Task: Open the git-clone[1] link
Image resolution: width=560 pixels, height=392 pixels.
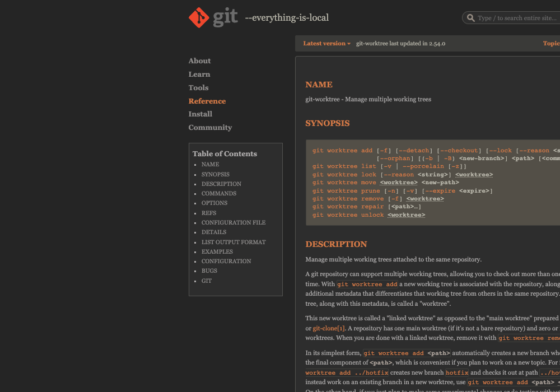Action: coord(329,328)
